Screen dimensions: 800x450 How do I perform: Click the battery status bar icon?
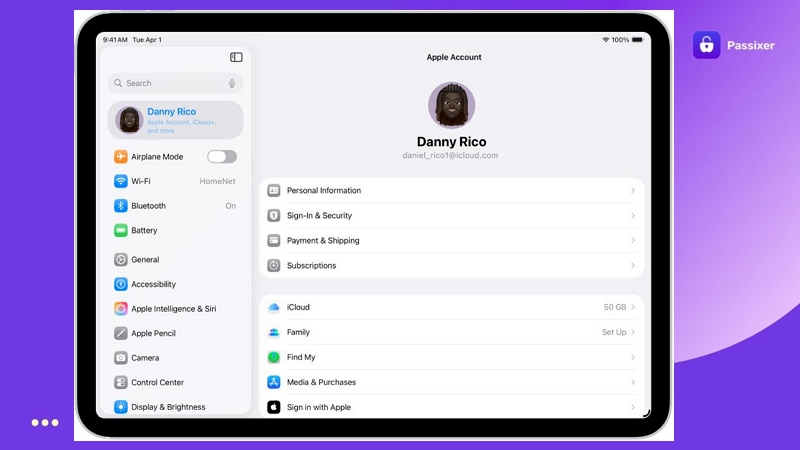638,39
